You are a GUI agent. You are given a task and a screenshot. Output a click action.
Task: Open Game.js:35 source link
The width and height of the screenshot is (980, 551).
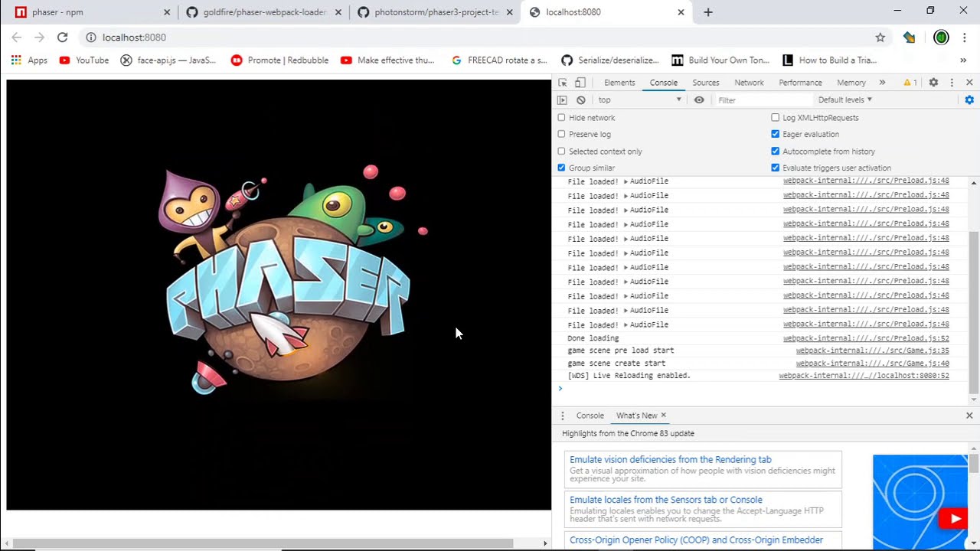[872, 350]
